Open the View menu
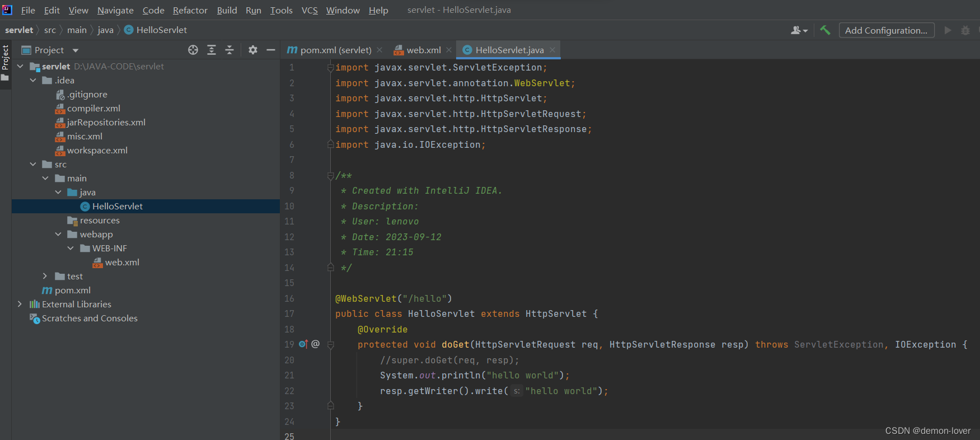The image size is (980, 440). tap(78, 10)
